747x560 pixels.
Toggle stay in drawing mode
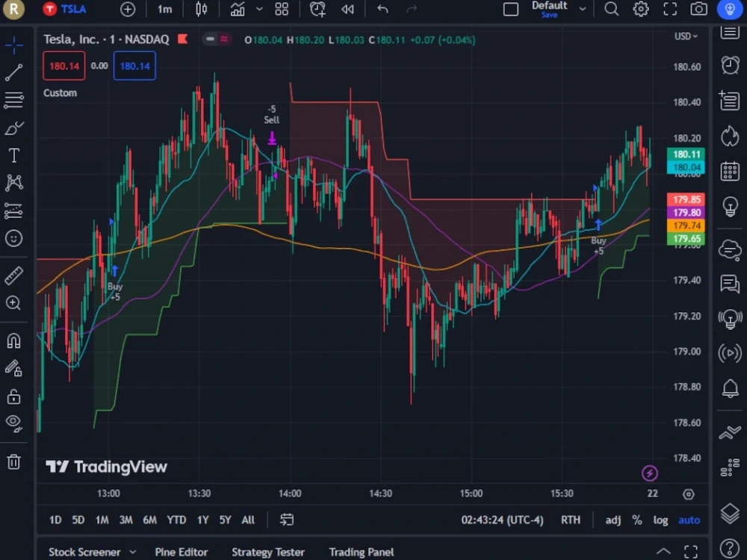[13, 369]
